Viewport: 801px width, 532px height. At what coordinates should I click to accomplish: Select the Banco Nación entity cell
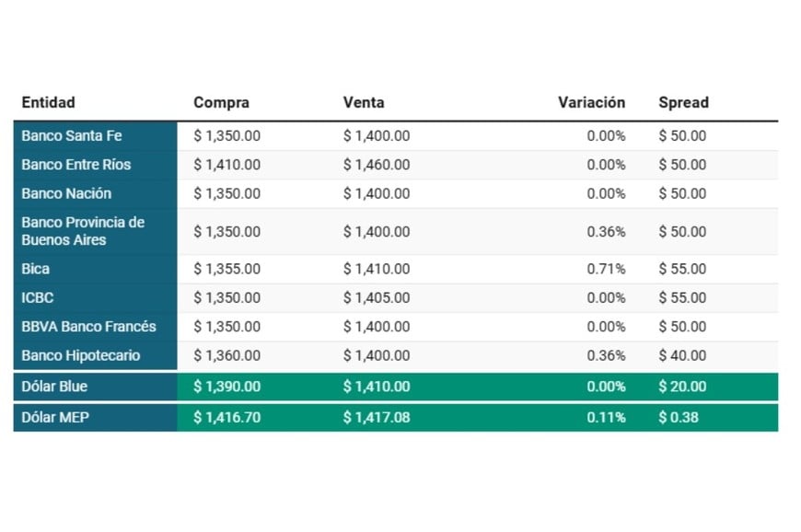66,194
